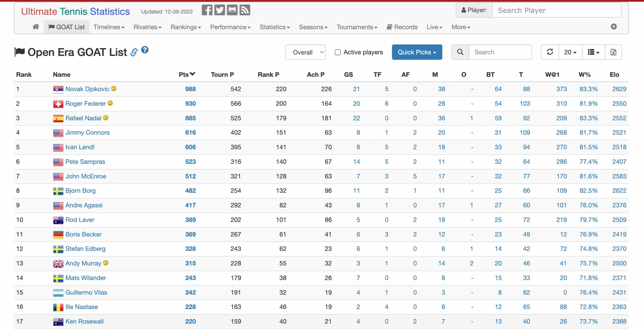Screen dimensions: 644x329
Task: Sort table by Pts column header
Action: [x=187, y=75]
